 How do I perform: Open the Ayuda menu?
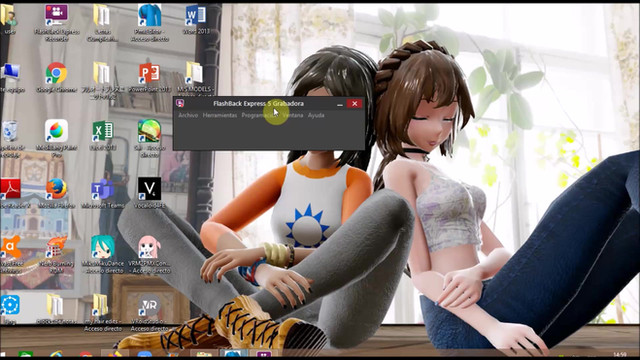click(x=316, y=115)
